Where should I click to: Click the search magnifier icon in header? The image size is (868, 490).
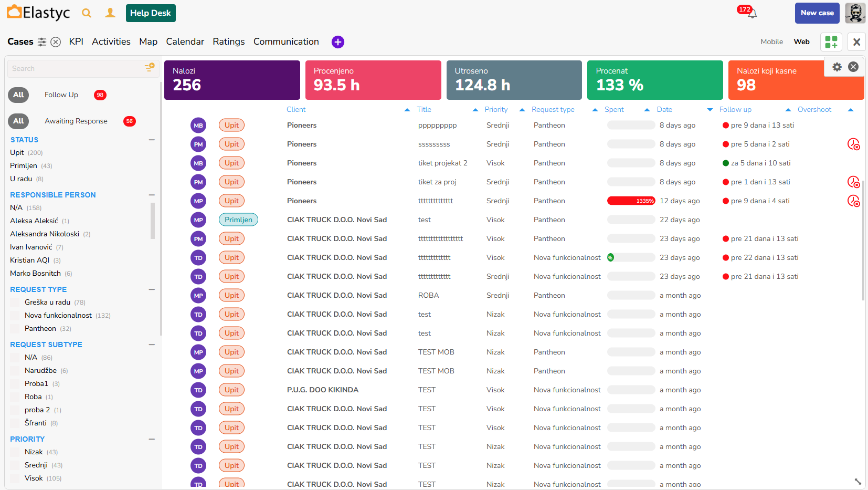coord(87,13)
